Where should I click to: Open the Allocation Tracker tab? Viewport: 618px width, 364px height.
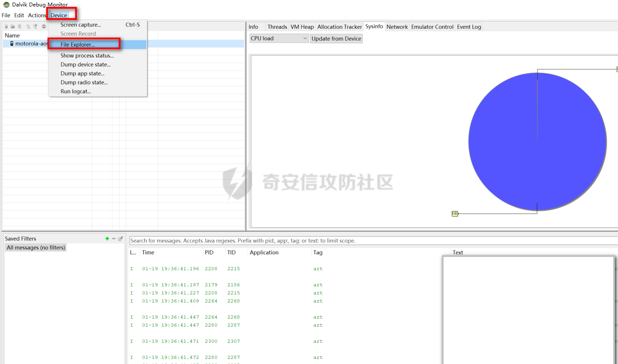click(339, 27)
